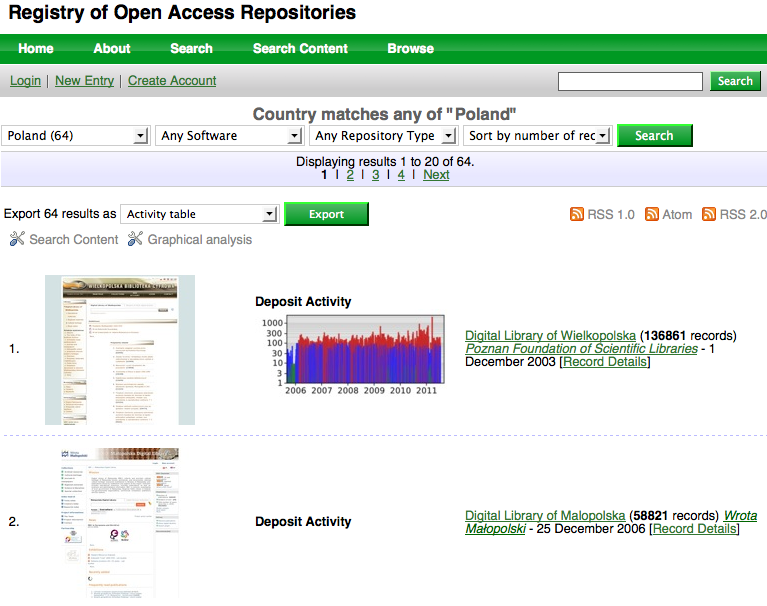Go to results page 4
The height and width of the screenshot is (606, 767).
tap(401, 175)
